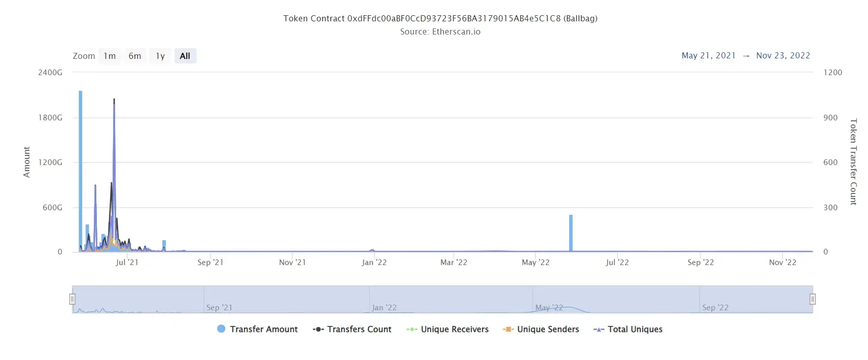Toggle Unique Receivers series text
868x360 pixels.
455,330
